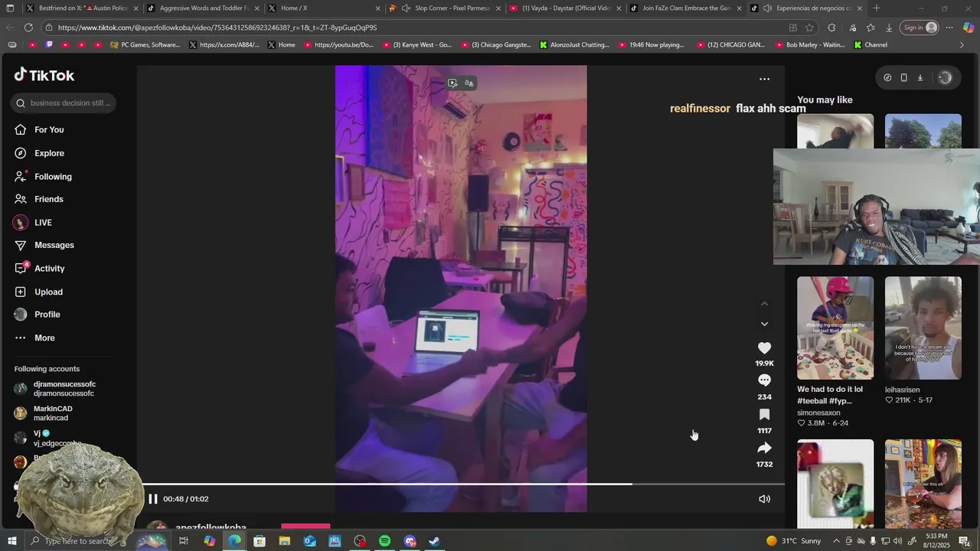Open the Activity notifications
Screen dimensions: 980x551
pyautogui.click(x=49, y=269)
